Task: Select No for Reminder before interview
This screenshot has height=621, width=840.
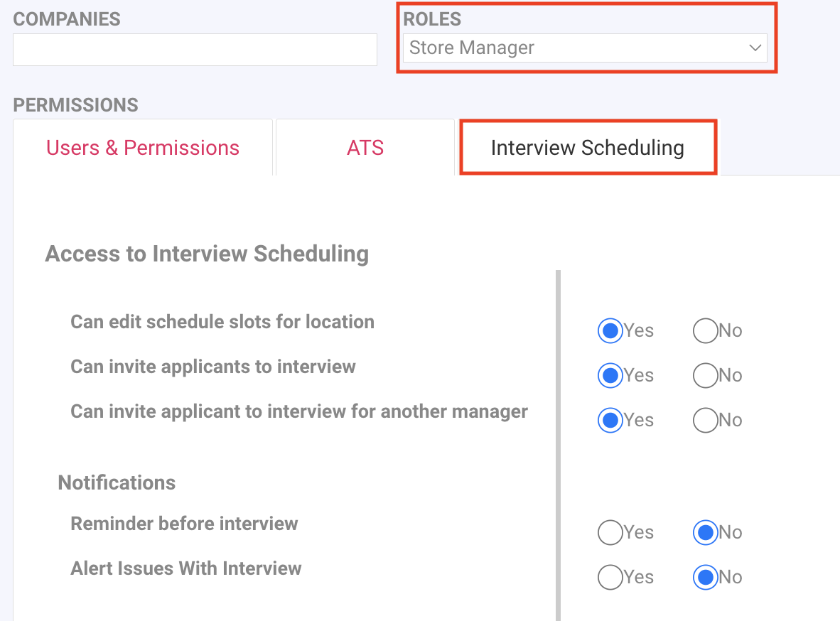Action: (705, 532)
